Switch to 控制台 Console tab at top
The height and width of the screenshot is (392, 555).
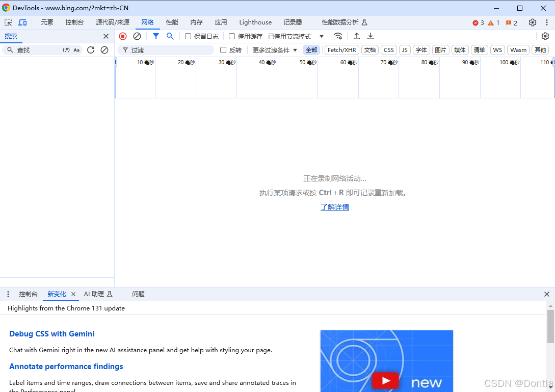click(x=74, y=22)
